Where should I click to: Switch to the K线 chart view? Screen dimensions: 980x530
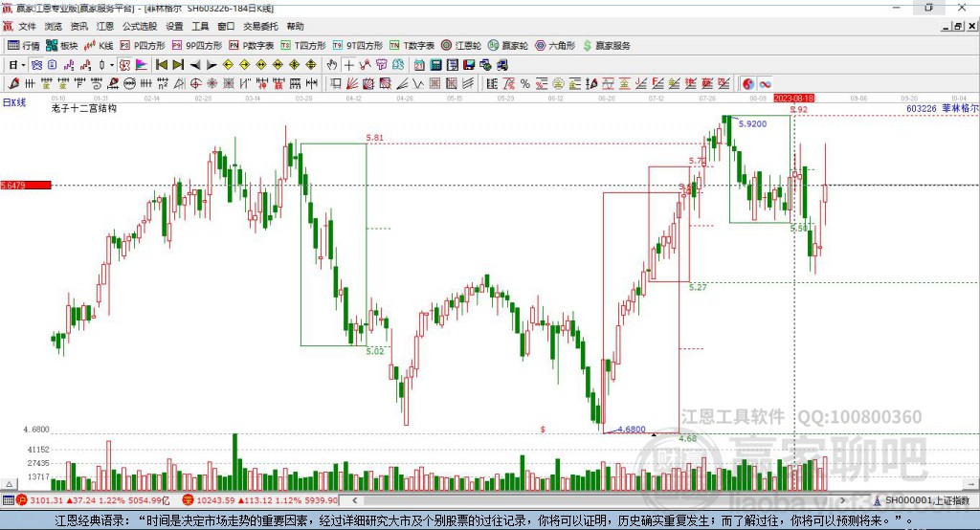point(99,46)
